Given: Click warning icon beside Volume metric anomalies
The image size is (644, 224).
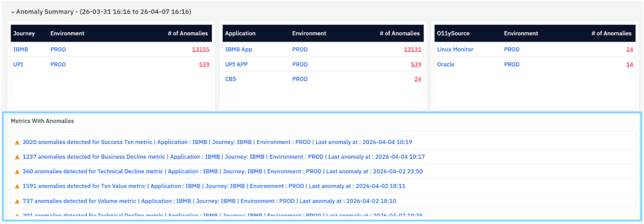Looking at the screenshot, I should (17, 201).
